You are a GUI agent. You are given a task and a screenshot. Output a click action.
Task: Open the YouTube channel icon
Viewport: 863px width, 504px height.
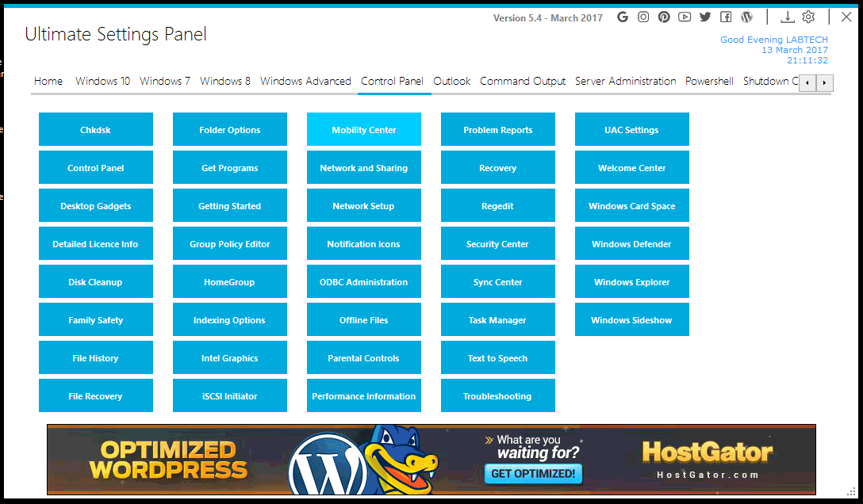(x=685, y=16)
